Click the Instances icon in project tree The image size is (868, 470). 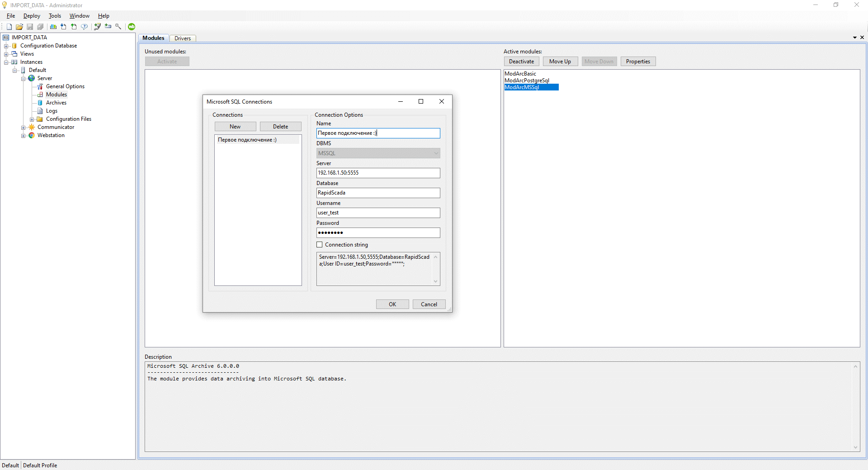(14, 62)
